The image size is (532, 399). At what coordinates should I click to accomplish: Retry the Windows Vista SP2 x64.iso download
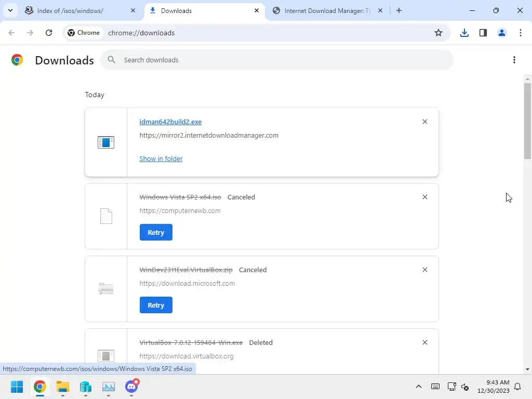pos(156,232)
